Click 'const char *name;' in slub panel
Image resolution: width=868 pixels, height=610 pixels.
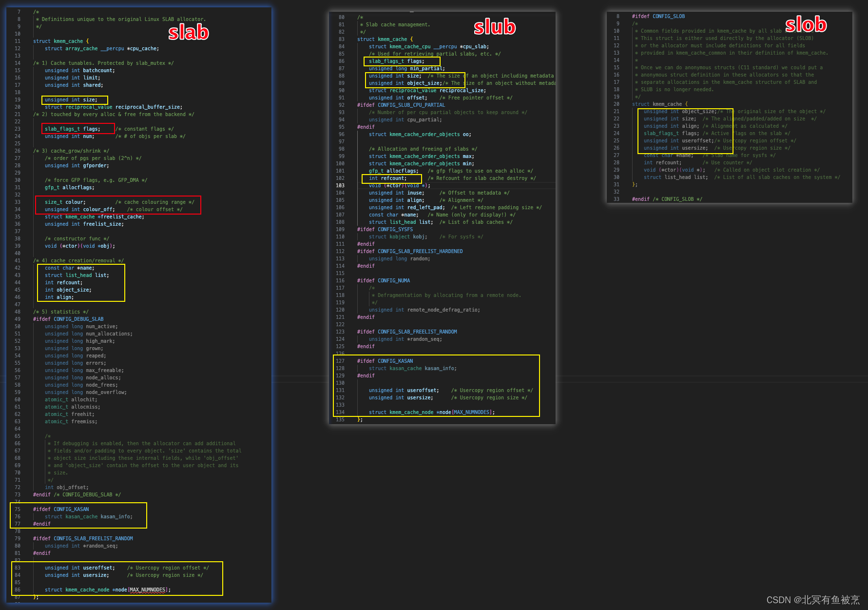(394, 215)
